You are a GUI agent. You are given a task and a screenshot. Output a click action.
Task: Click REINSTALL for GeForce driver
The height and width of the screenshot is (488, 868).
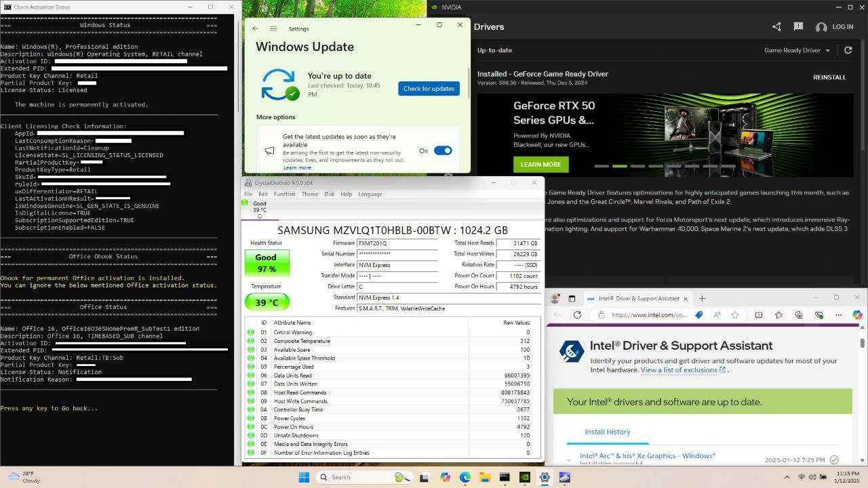[829, 77]
